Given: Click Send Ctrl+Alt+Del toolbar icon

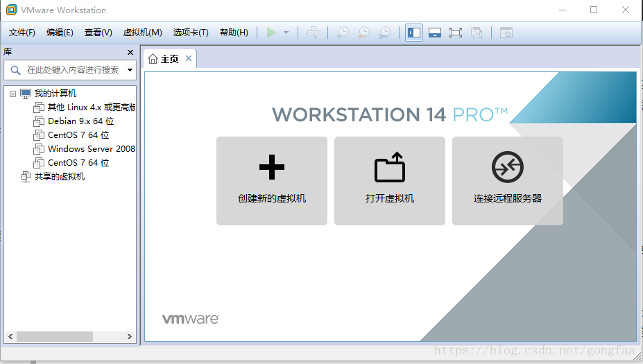Looking at the screenshot, I should point(313,33).
